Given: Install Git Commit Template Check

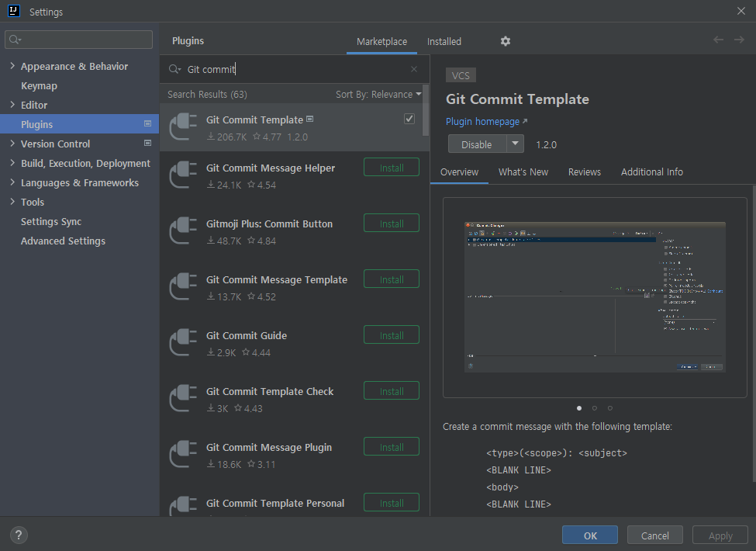Looking at the screenshot, I should point(392,391).
